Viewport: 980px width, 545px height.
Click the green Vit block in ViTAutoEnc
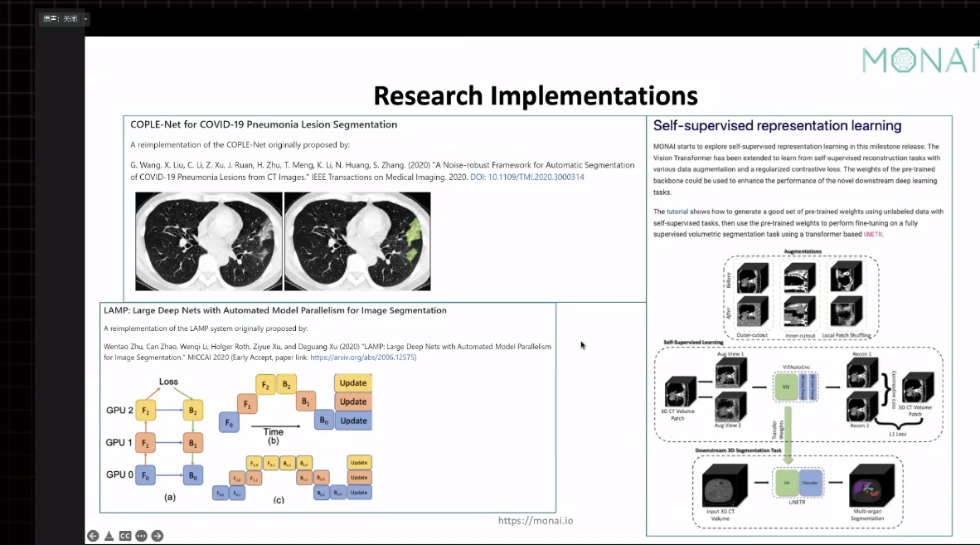point(786,387)
